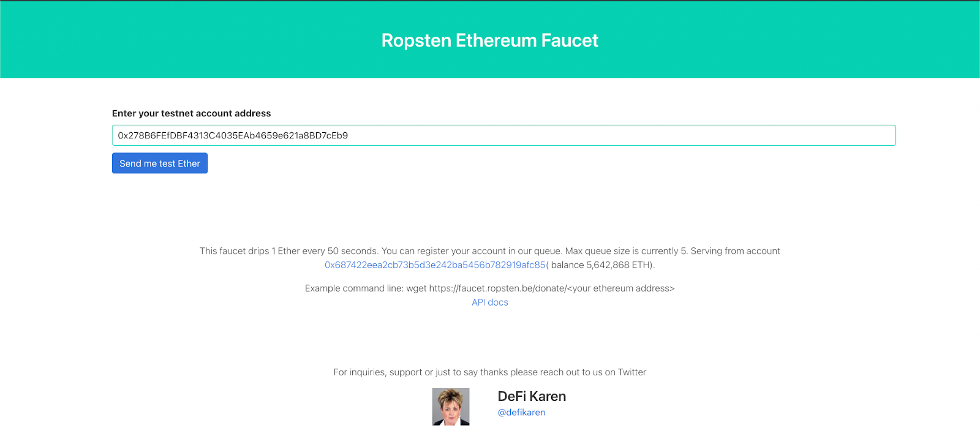Click the 'Example command line:' label text
The height and width of the screenshot is (447, 980).
click(x=354, y=288)
